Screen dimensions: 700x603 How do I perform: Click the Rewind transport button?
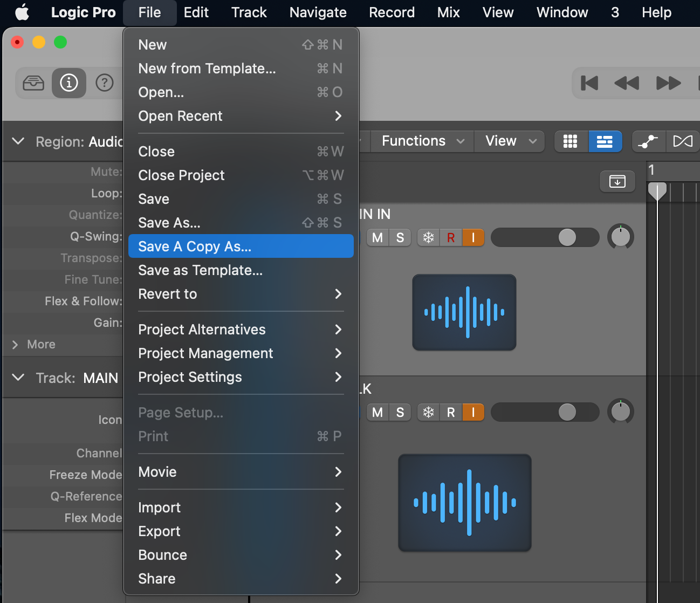[627, 83]
